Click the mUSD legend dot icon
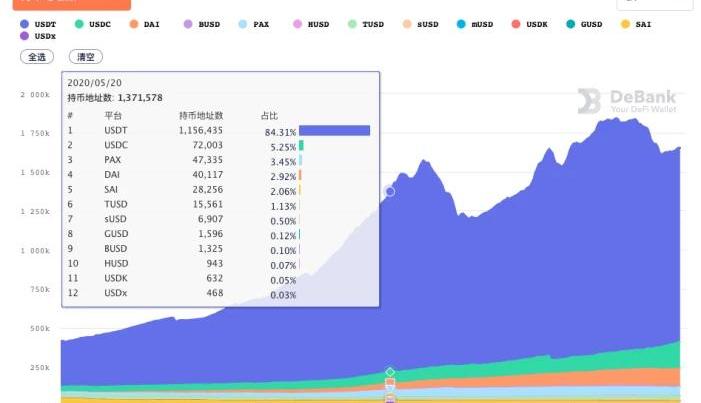The height and width of the screenshot is (403, 701). click(460, 23)
